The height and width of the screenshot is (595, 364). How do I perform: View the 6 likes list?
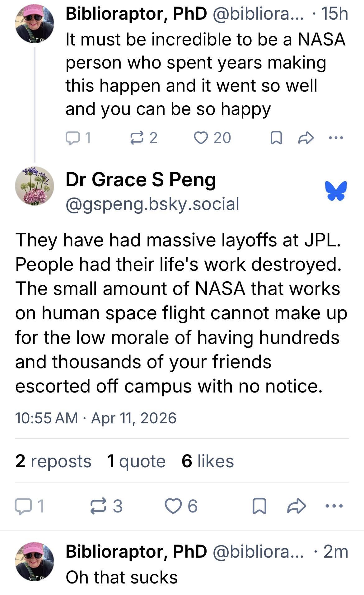(208, 461)
